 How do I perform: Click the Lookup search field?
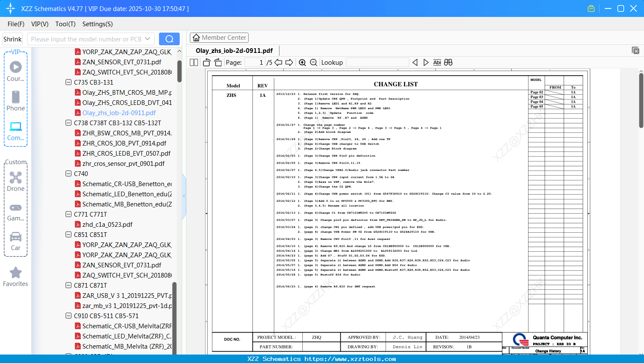point(377,63)
